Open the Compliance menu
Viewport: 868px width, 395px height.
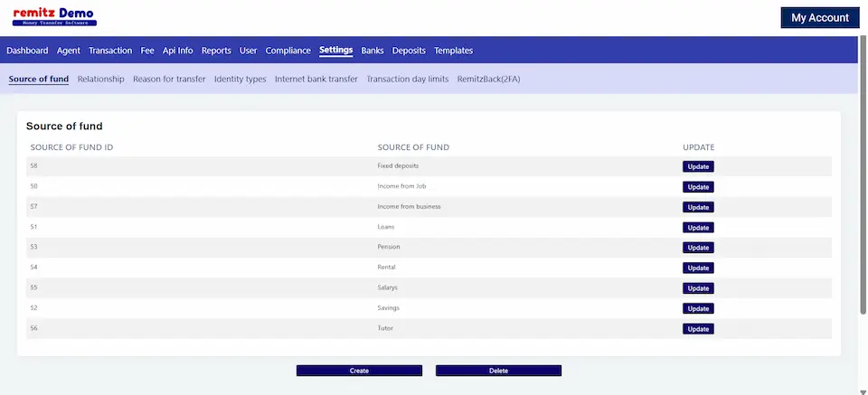coord(288,51)
